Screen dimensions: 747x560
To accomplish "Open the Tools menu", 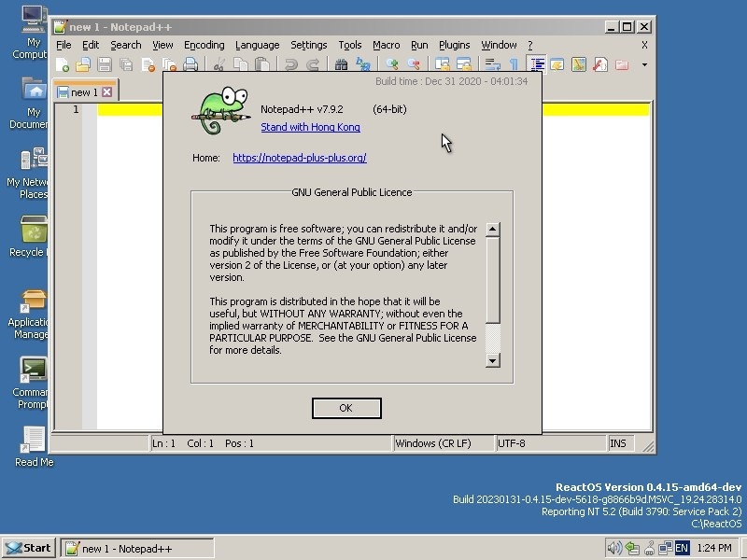I will click(x=350, y=45).
